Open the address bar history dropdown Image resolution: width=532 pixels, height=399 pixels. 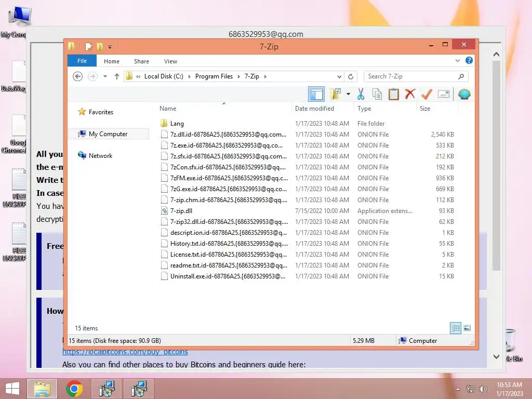click(x=339, y=77)
